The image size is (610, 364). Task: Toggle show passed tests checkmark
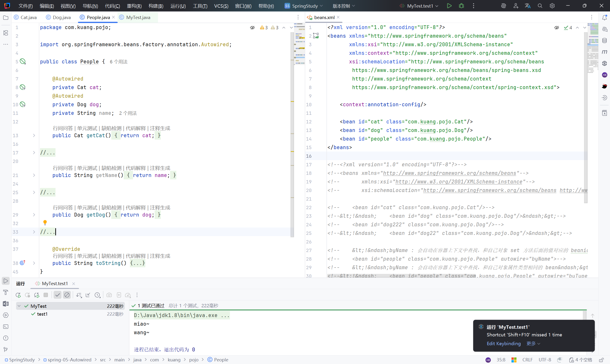[57, 295]
